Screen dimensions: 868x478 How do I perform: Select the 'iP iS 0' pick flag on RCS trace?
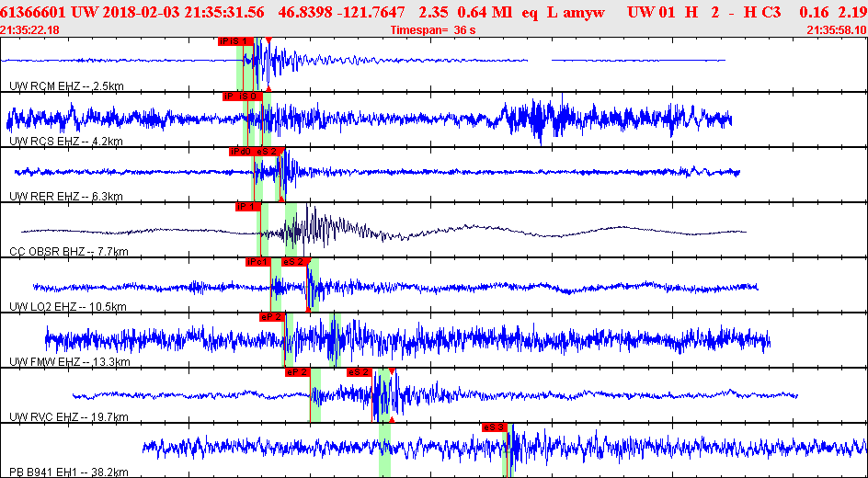click(x=243, y=97)
